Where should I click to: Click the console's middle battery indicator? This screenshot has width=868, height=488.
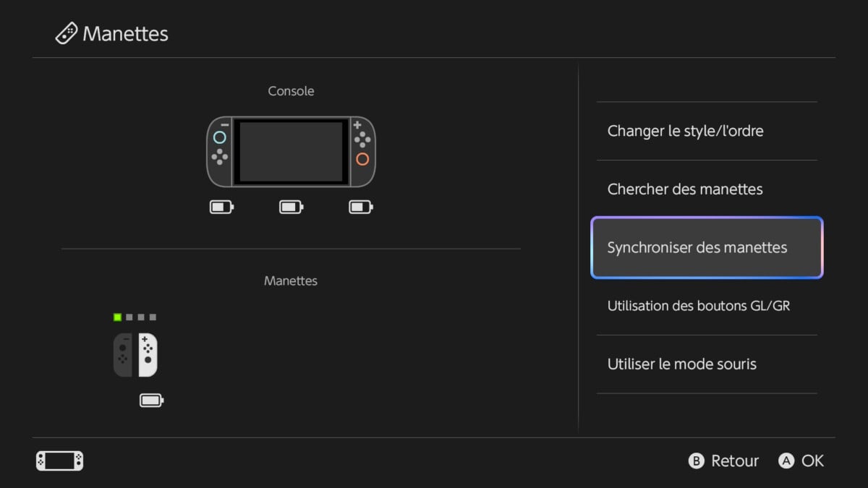coord(291,207)
